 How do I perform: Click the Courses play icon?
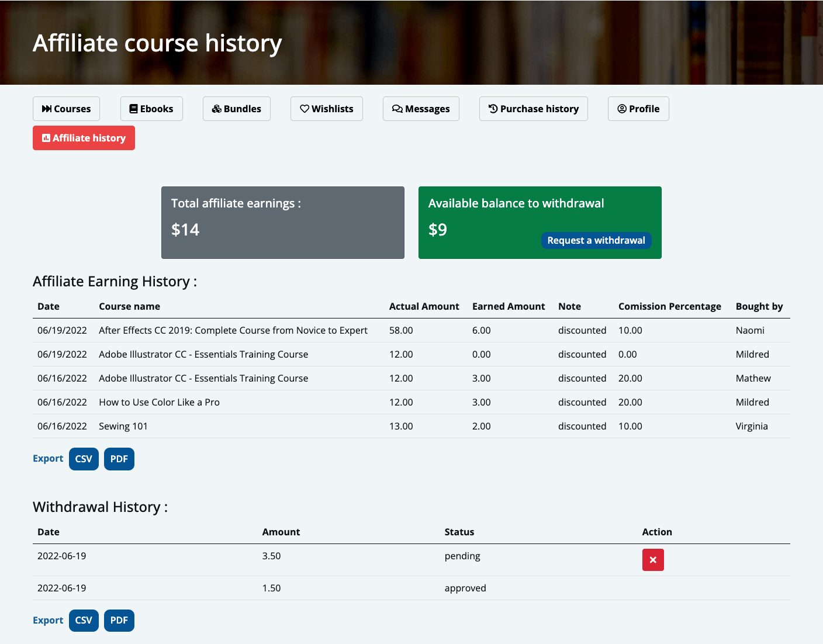pyautogui.click(x=47, y=109)
